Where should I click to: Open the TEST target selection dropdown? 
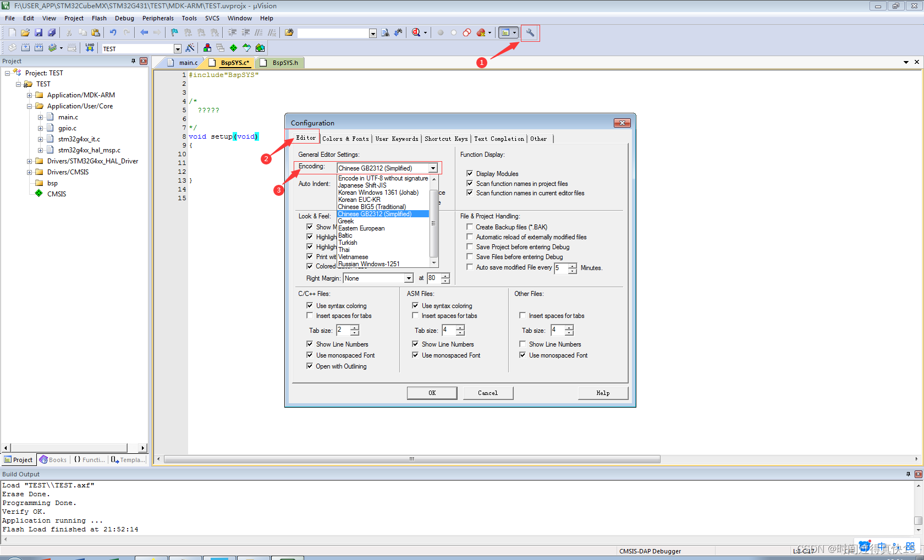click(x=177, y=48)
